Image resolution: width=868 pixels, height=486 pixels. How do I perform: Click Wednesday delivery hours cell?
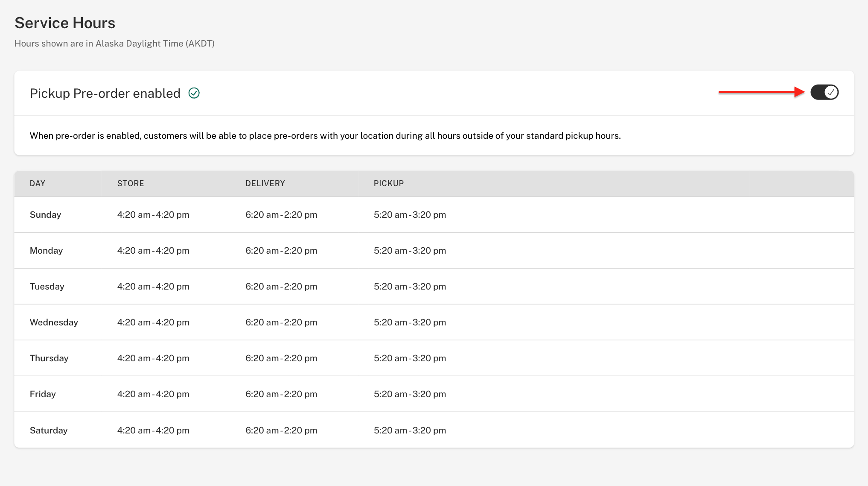(281, 322)
